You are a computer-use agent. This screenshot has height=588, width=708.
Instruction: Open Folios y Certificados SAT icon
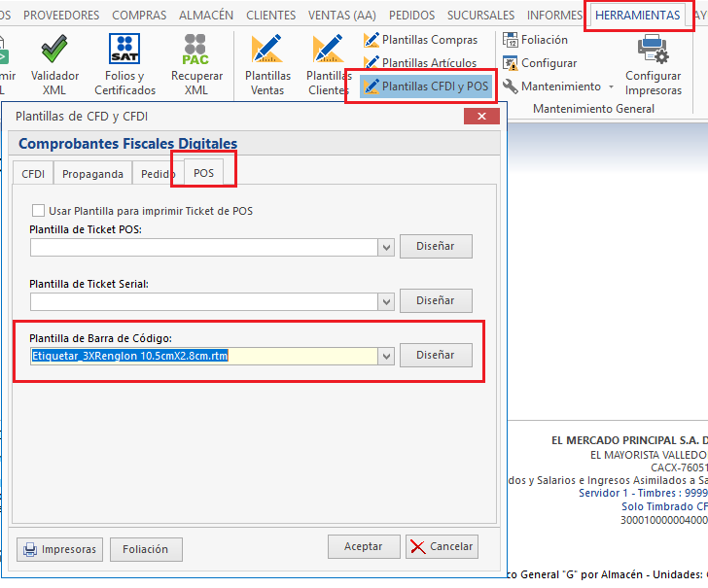click(124, 64)
